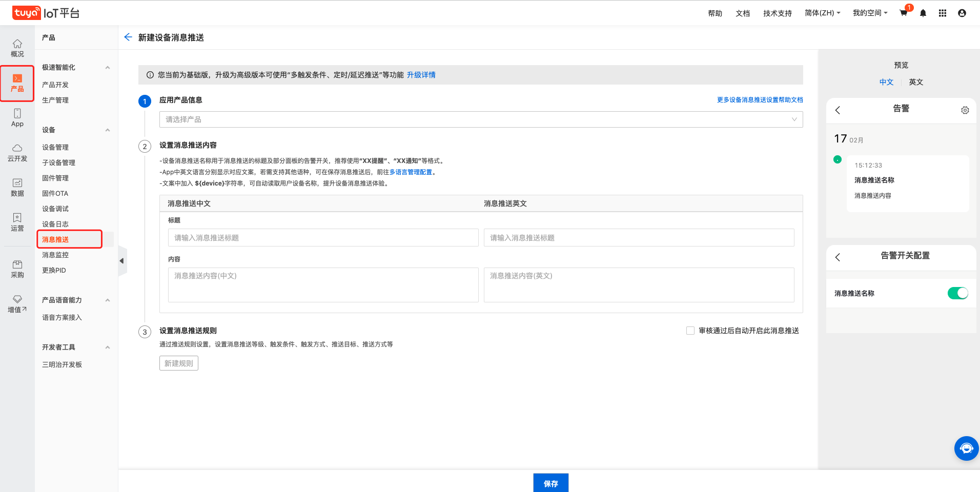980x492 pixels.
Task: Select 设备管理 in the side menu
Action: (55, 147)
